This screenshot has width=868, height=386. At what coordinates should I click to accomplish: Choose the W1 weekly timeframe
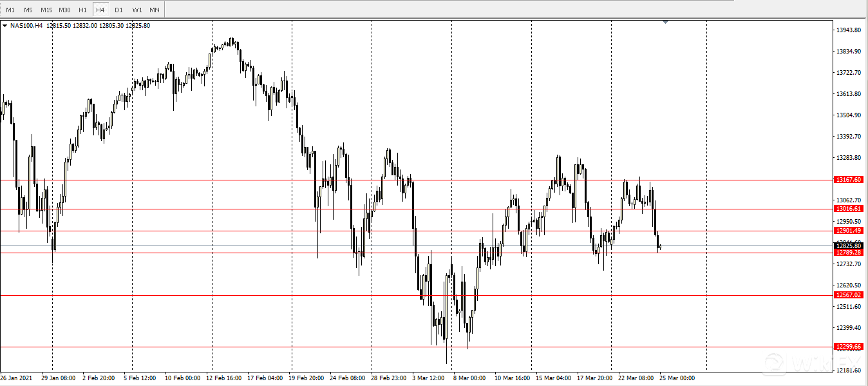tap(137, 10)
